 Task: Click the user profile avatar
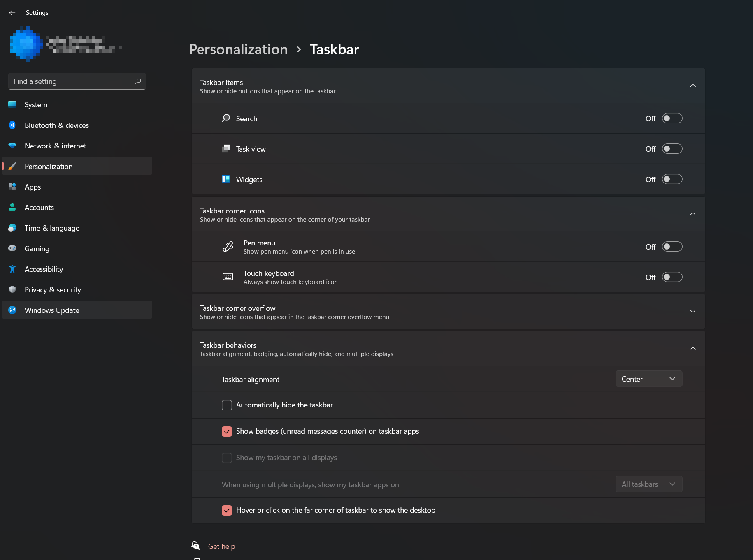(26, 44)
